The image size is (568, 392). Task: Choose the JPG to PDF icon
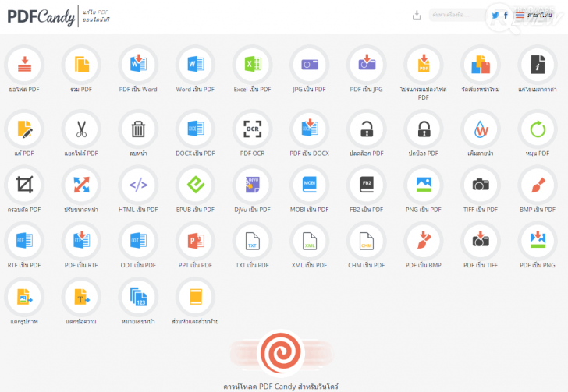[310, 65]
